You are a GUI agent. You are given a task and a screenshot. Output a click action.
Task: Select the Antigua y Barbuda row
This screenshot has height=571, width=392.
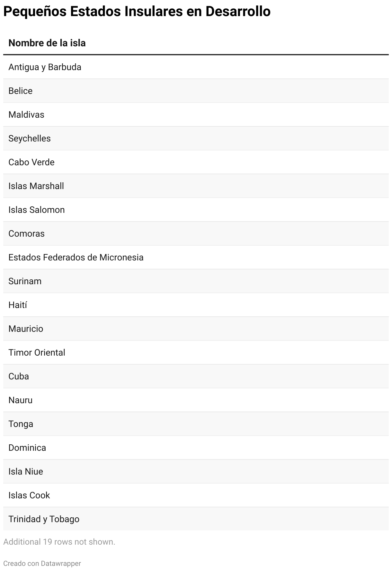45,67
